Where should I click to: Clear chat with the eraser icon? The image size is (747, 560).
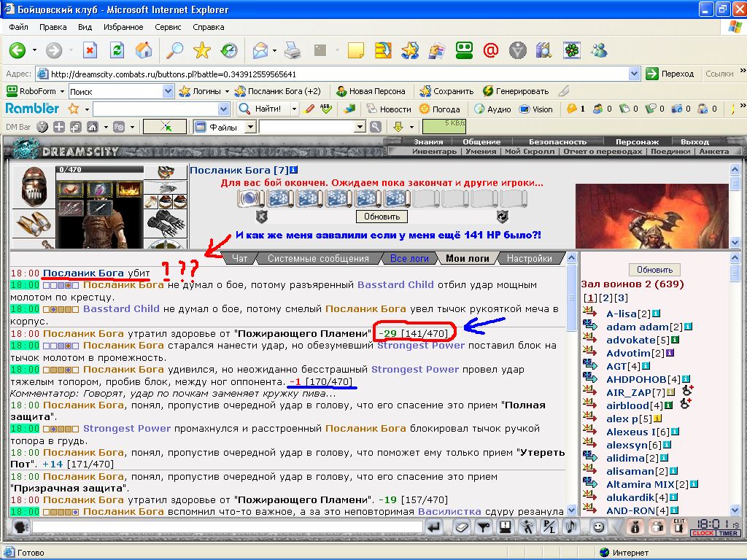point(461,527)
